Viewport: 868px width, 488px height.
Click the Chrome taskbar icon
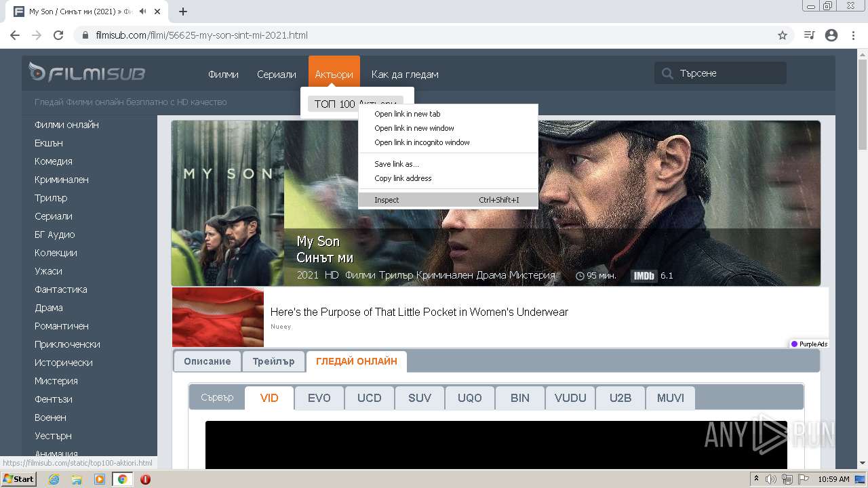point(122,479)
